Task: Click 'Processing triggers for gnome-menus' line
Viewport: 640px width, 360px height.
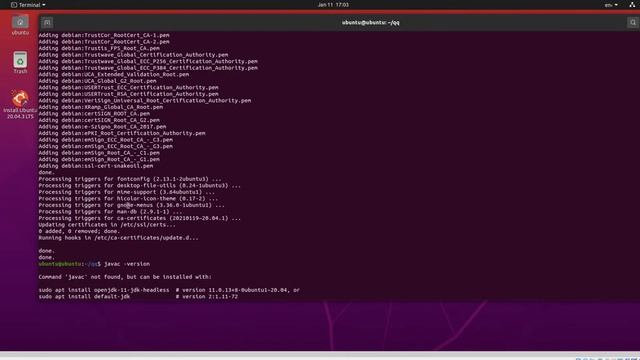Action: pyautogui.click(x=131, y=205)
